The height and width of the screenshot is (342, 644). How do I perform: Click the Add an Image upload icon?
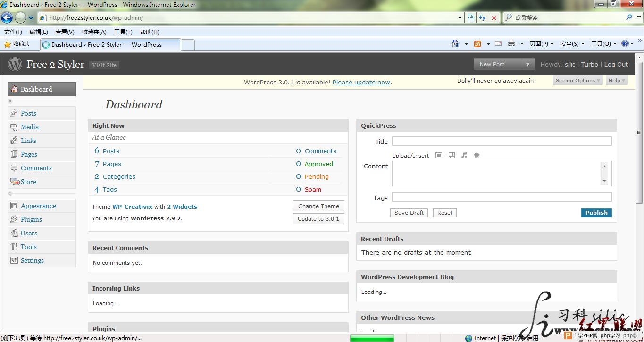tap(439, 155)
